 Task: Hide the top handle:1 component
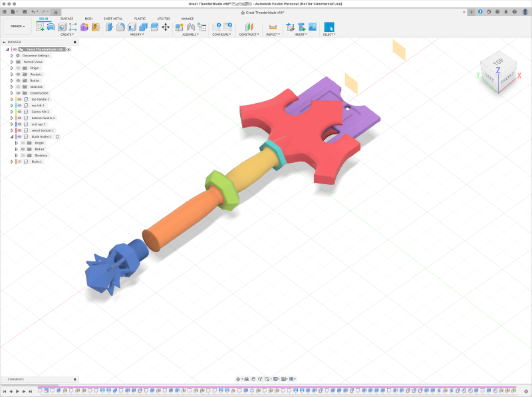[20, 100]
